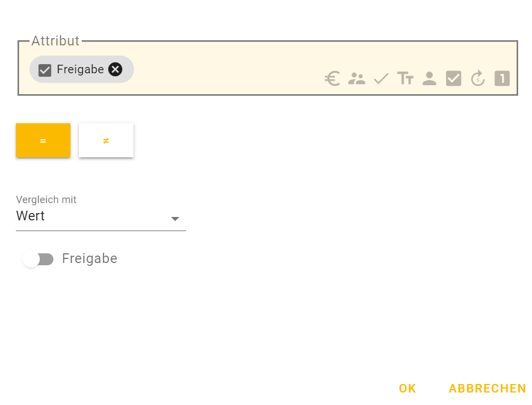Remove the Freigabe chip with its X icon
This screenshot has width=532, height=405.
coord(115,69)
